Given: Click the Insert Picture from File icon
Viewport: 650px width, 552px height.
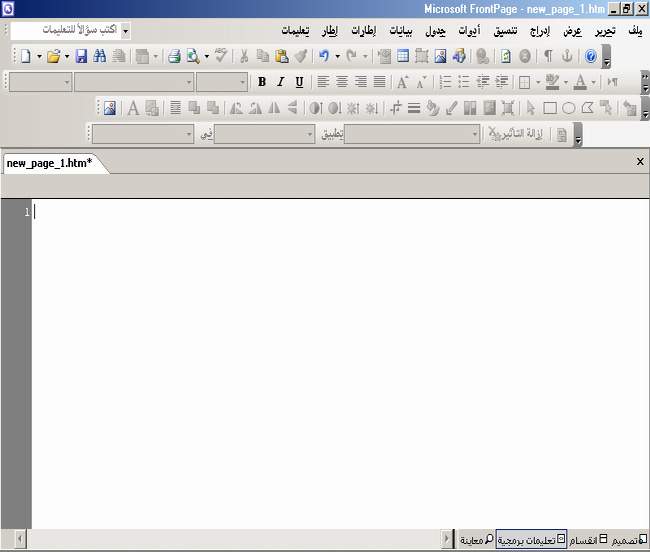Looking at the screenshot, I should tap(440, 57).
